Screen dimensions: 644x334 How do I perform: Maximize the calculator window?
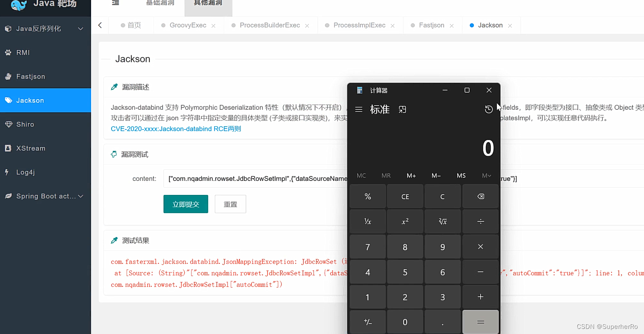(x=467, y=90)
